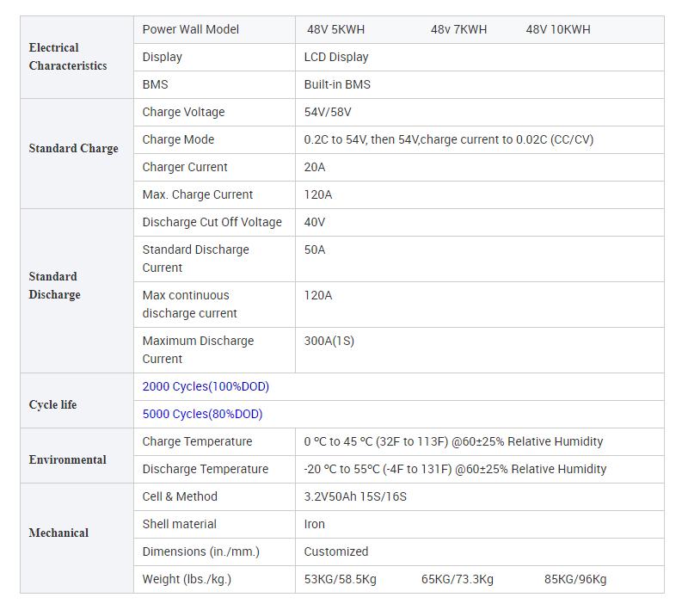The image size is (688, 616).
Task: Select the Iron shell material value
Action: click(315, 524)
